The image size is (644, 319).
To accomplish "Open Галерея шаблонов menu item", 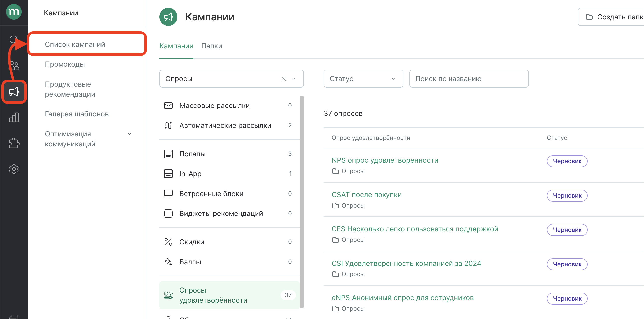I will [x=76, y=114].
